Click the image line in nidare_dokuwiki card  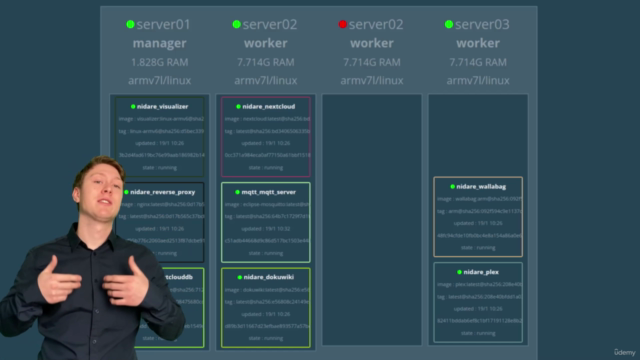267,290
